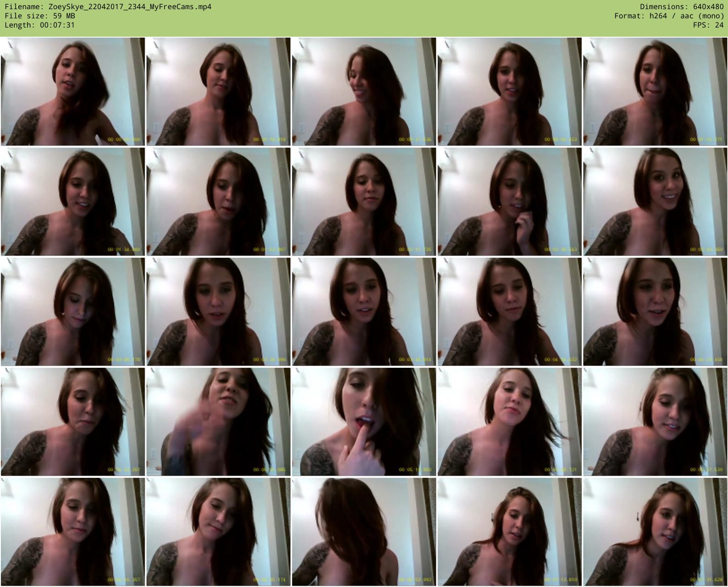Click the Dimensions 640x480 label
728x587 pixels.
[x=682, y=7]
